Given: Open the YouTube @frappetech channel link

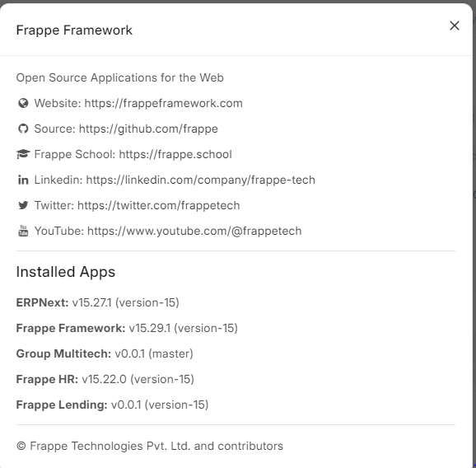Looking at the screenshot, I should click(194, 231).
